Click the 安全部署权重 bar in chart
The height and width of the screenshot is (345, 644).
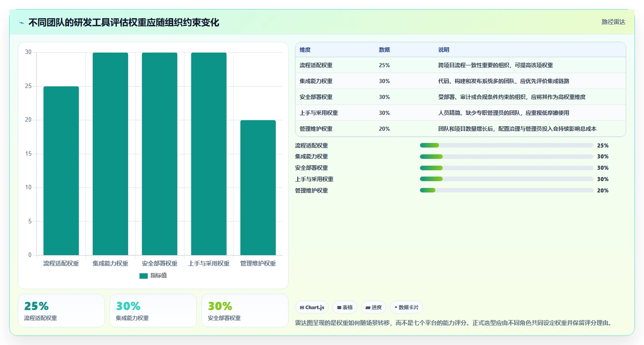[x=160, y=154]
